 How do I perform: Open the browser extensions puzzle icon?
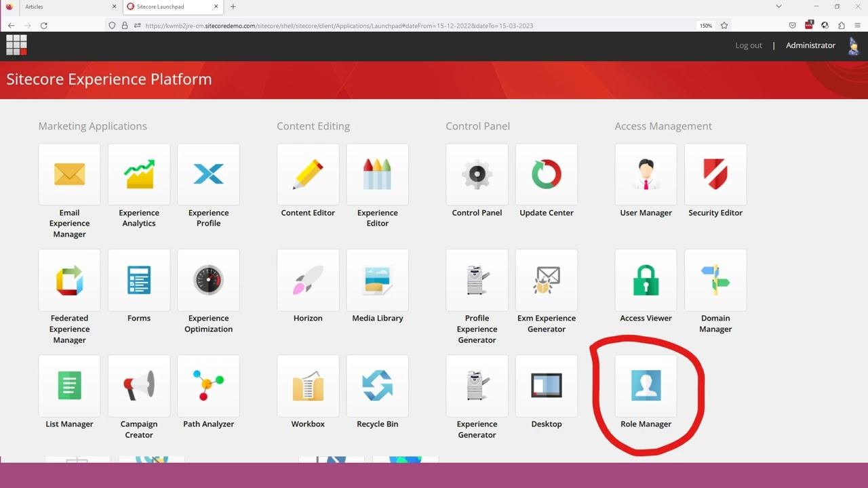[x=841, y=26]
